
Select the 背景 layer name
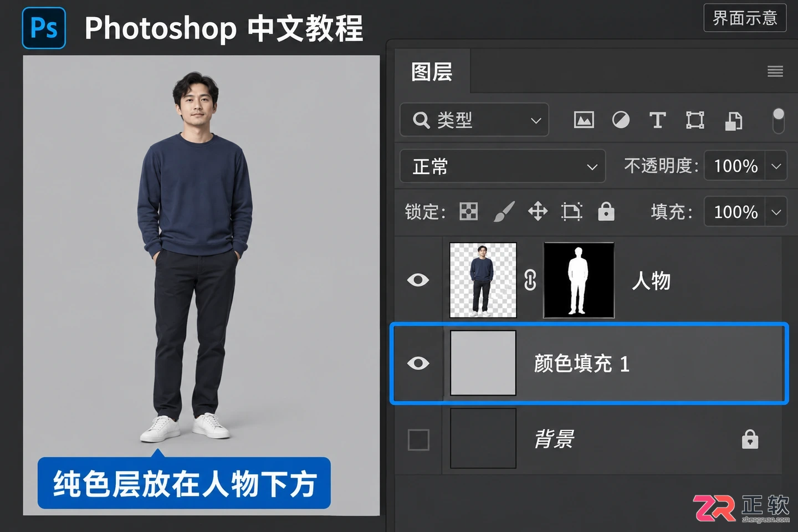(554, 439)
